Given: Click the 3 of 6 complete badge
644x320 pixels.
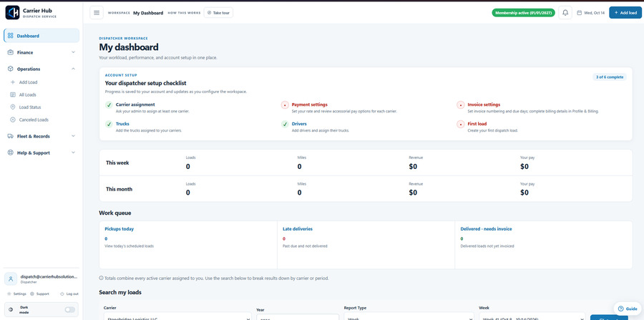Looking at the screenshot, I should (610, 77).
